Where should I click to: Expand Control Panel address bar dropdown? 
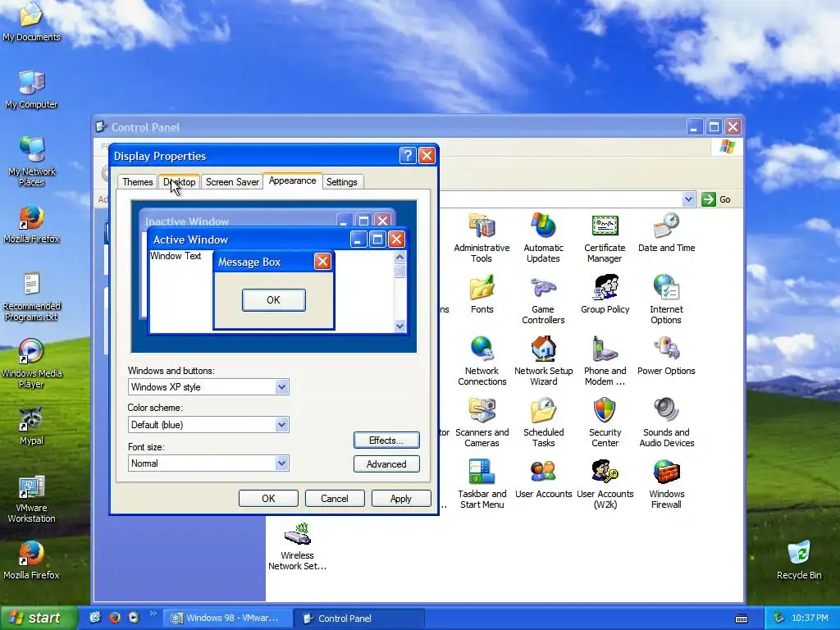tap(688, 199)
